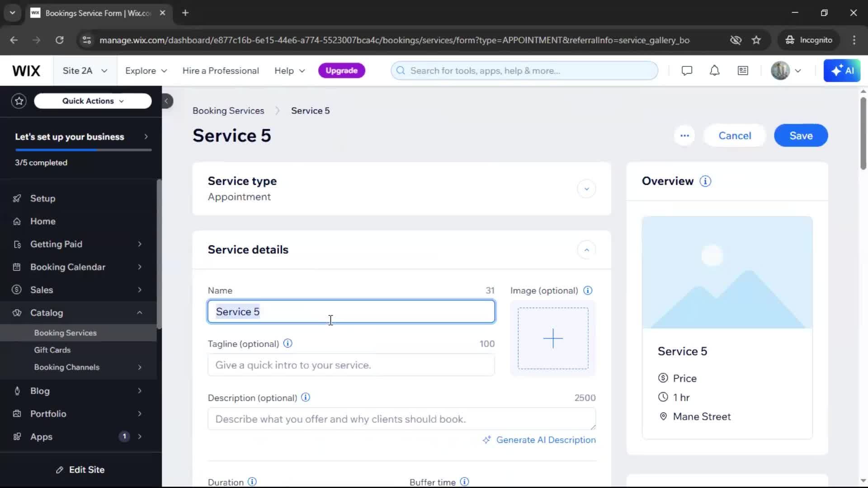Click the Duration info icon
868x488 pixels.
(x=252, y=482)
